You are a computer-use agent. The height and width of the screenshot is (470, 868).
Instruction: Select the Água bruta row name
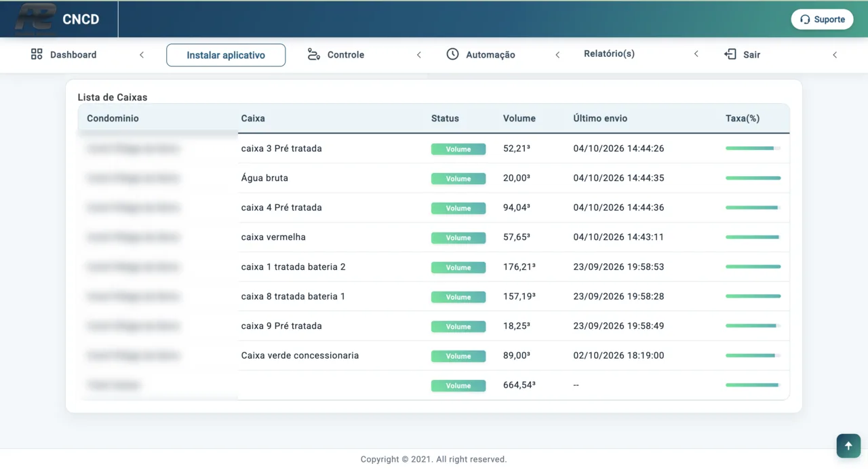pyautogui.click(x=264, y=178)
